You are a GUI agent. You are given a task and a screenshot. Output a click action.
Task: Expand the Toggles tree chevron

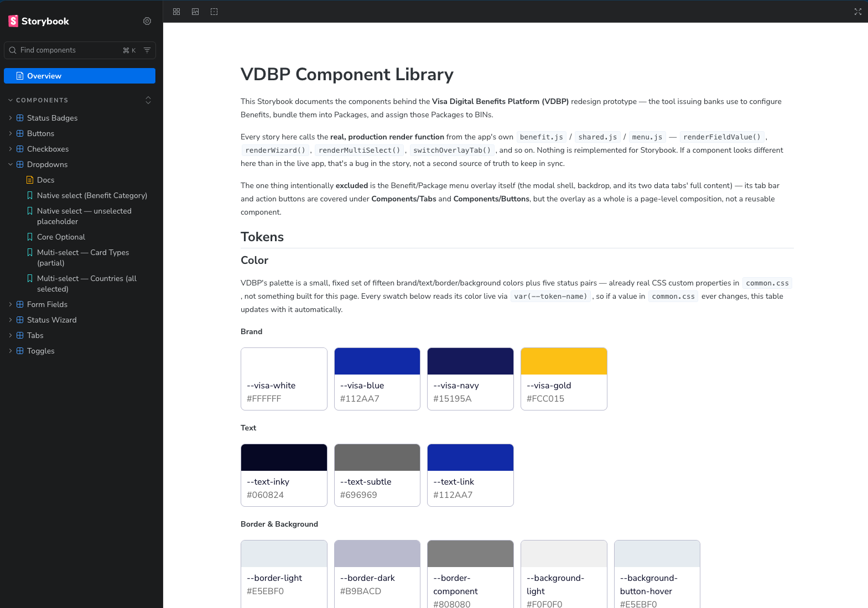pyautogui.click(x=11, y=351)
